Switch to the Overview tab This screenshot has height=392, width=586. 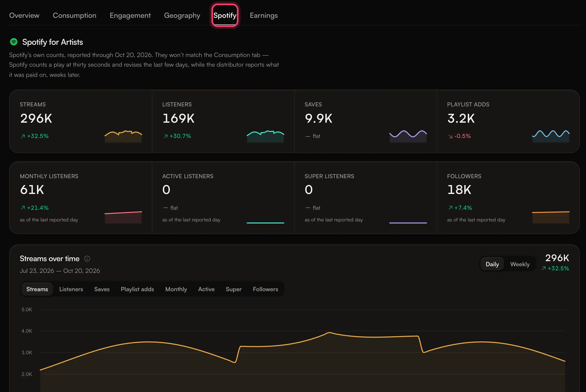pyautogui.click(x=24, y=16)
